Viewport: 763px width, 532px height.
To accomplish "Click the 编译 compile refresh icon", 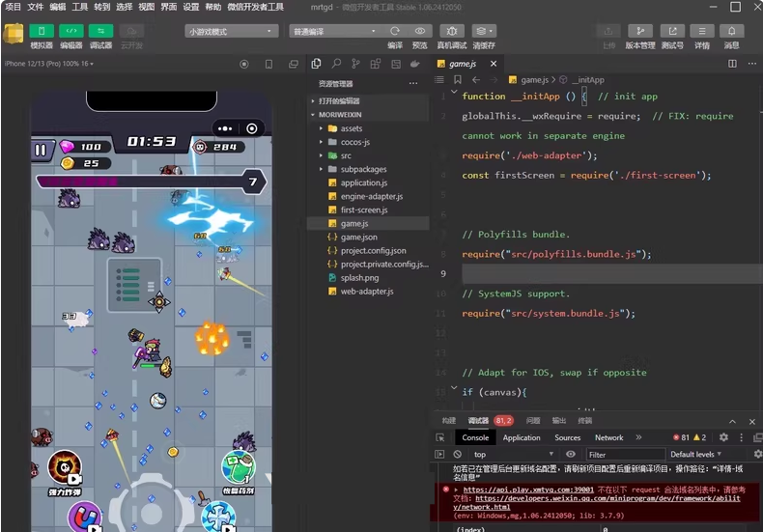I will click(x=395, y=31).
